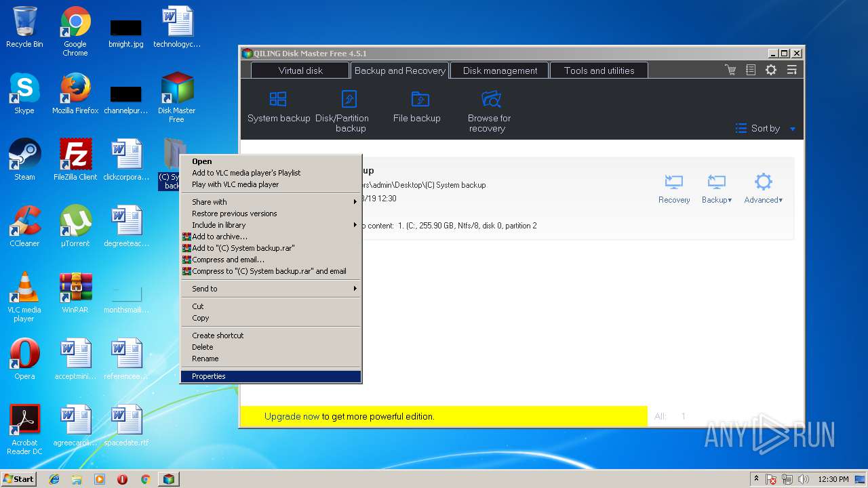Click the shopping cart icon in Disk Master
868x488 pixels.
tap(730, 70)
